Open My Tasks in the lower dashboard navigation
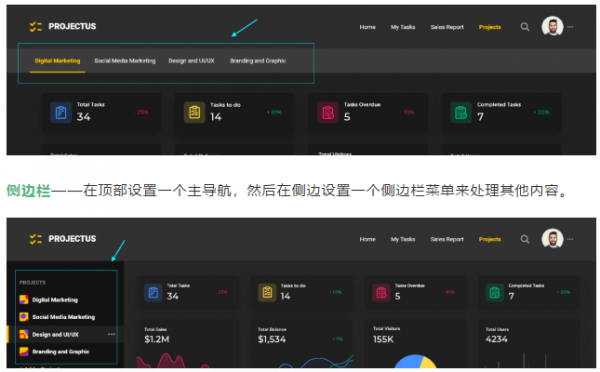This screenshot has height=372, width=600. (403, 239)
